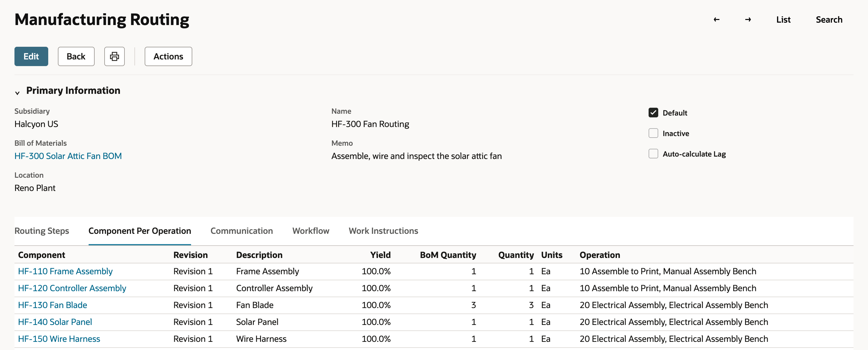Open the HF-140 Solar Panel component

coord(55,322)
